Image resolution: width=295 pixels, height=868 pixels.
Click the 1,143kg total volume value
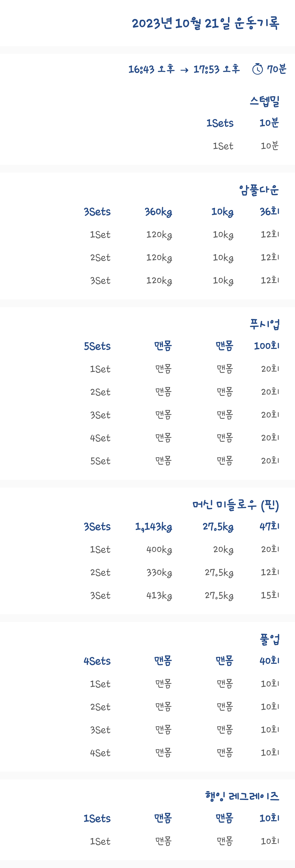154,527
